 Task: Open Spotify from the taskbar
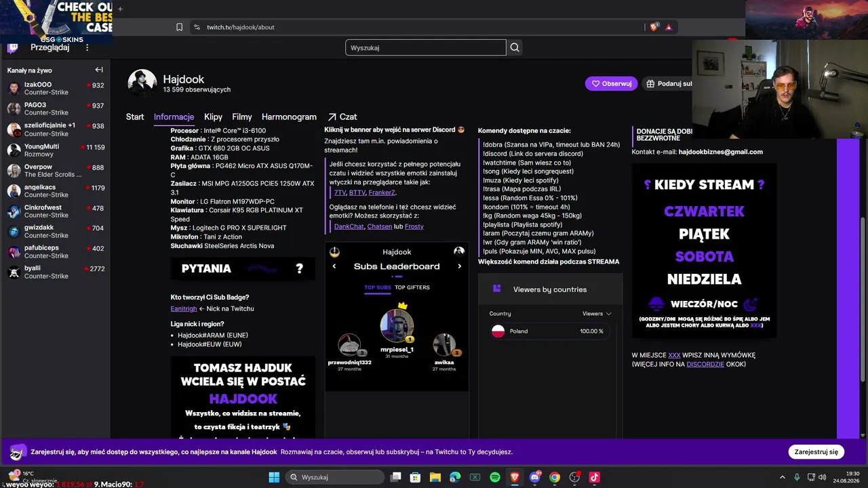point(495,477)
